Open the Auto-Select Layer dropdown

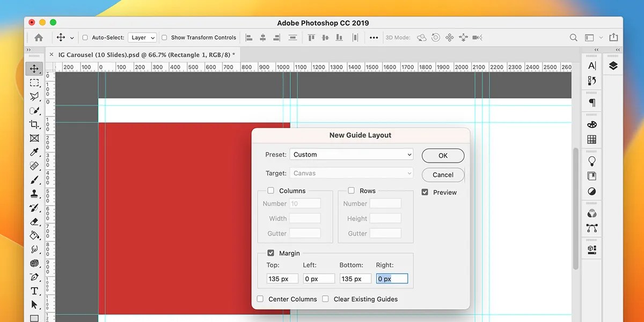pos(142,38)
